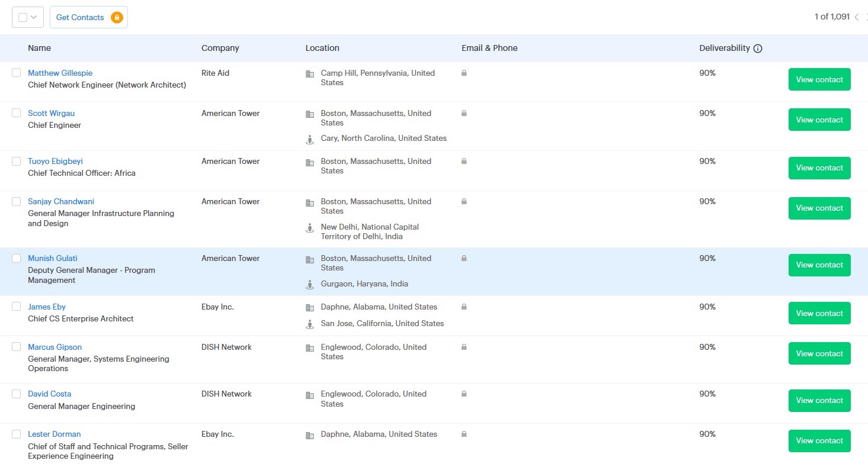Click the Get Contacts button
Viewport: 868px width, 467px height.
coord(89,17)
